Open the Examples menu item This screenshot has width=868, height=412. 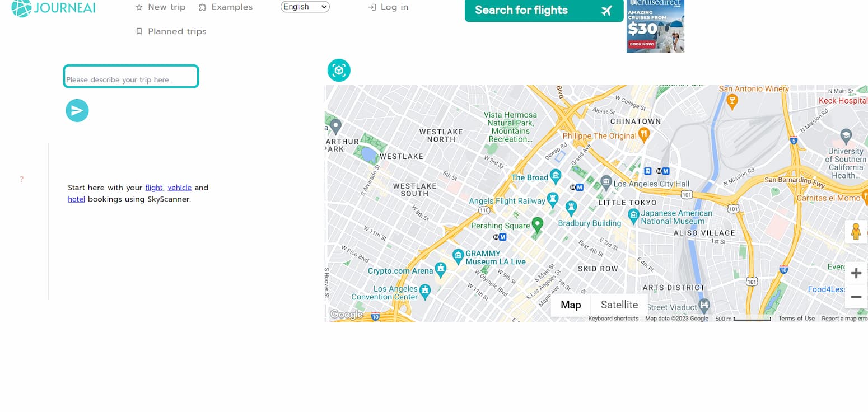click(226, 7)
